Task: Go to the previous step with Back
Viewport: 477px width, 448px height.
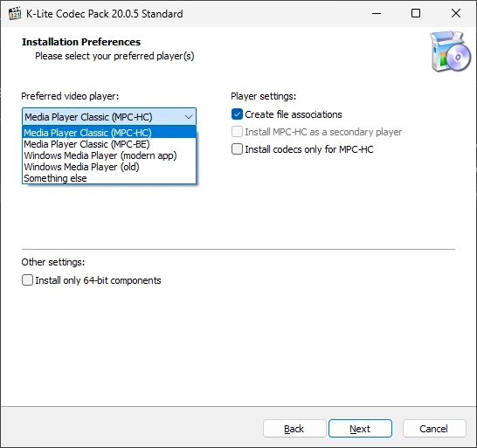Action: 294,429
